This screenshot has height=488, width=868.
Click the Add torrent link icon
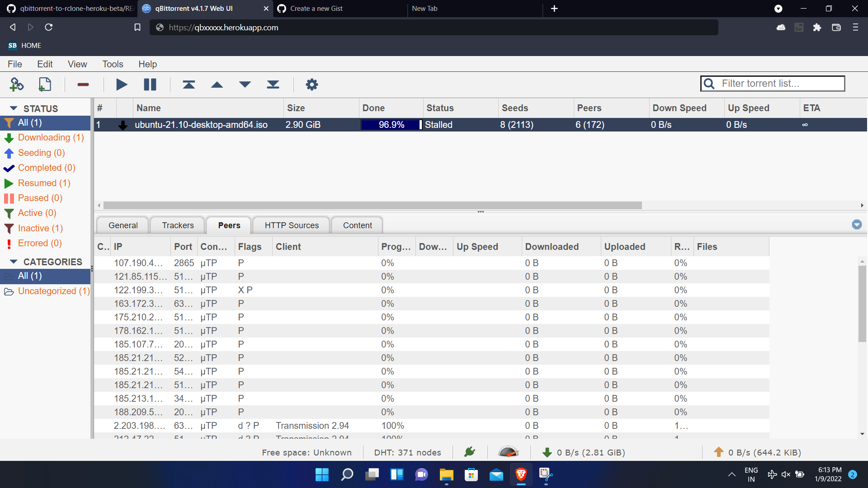coord(17,84)
